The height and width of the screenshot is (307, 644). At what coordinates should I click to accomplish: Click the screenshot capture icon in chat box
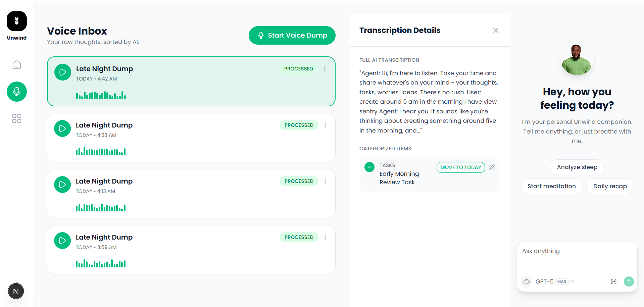[x=613, y=282]
